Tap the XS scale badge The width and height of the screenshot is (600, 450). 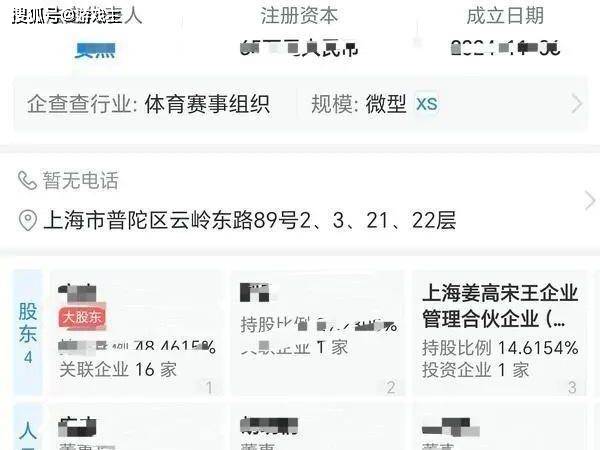(427, 104)
